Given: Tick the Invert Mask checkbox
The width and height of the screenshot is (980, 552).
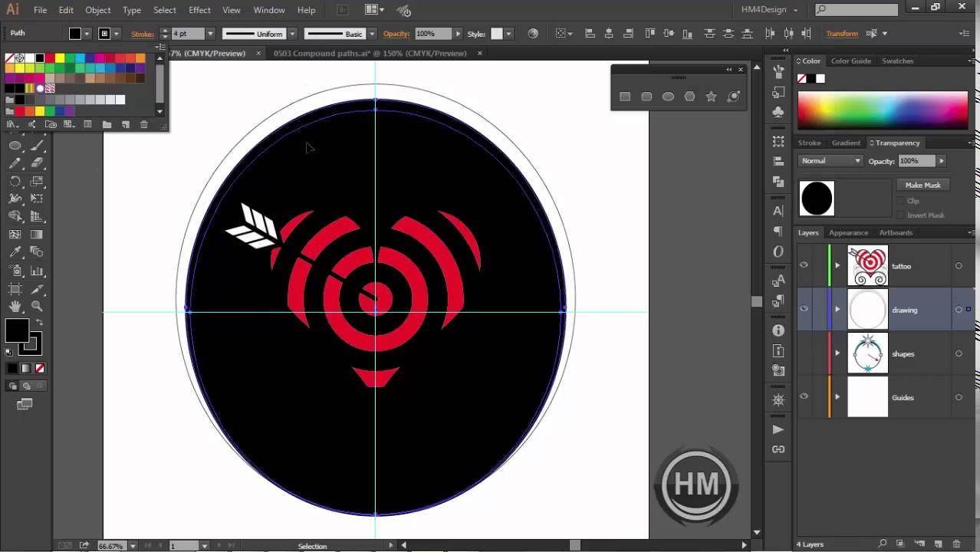Looking at the screenshot, I should click(900, 215).
